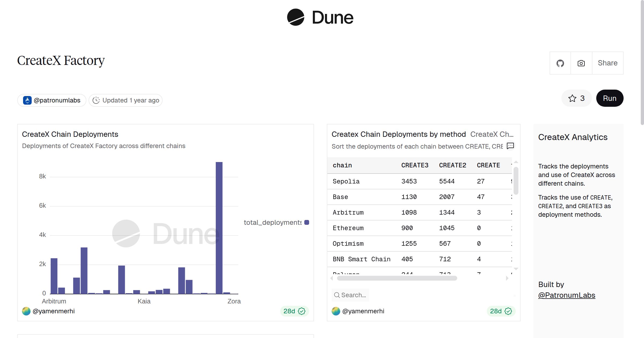Click the Share button
Image resolution: width=644 pixels, height=338 pixels.
608,63
